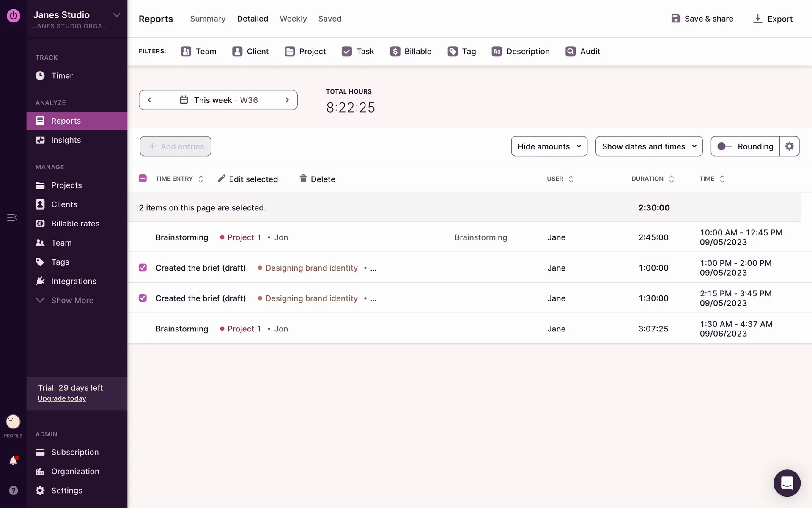812x508 pixels.
Task: Click the notifications bell icon
Action: [13, 461]
